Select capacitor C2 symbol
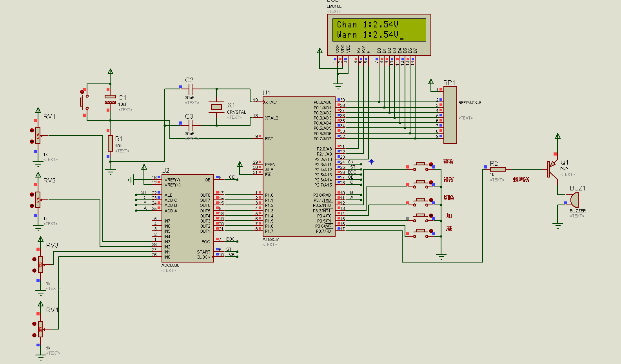This screenshot has width=621, height=364. [x=190, y=89]
